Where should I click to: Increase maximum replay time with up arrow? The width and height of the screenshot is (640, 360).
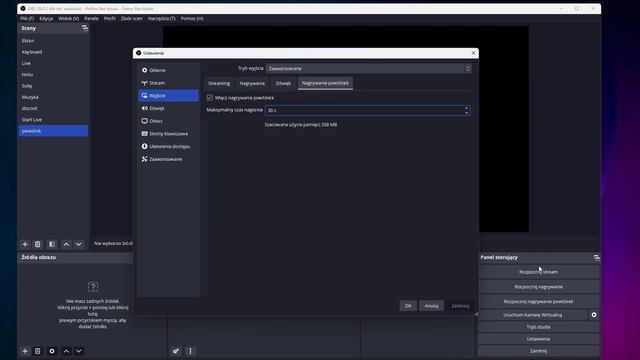tap(467, 108)
